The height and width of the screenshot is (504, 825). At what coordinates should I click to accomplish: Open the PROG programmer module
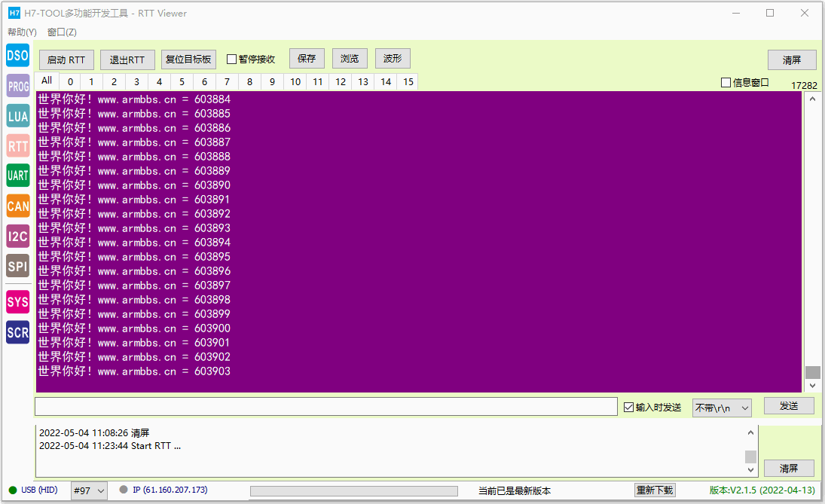(x=18, y=86)
